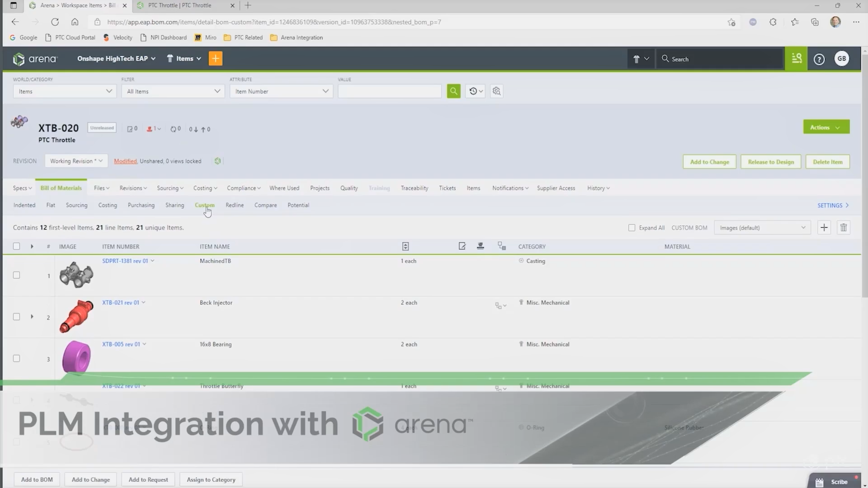Click the Assign to Category button
This screenshot has width=868, height=488.
click(x=211, y=479)
